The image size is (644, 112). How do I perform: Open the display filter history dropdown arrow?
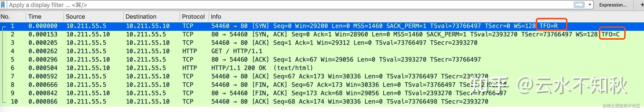pyautogui.click(x=590, y=5)
